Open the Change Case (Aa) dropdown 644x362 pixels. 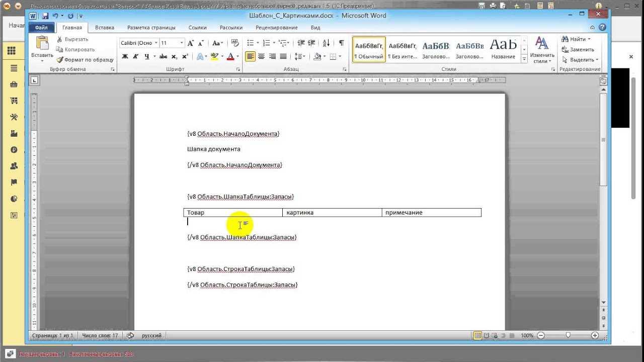click(217, 43)
